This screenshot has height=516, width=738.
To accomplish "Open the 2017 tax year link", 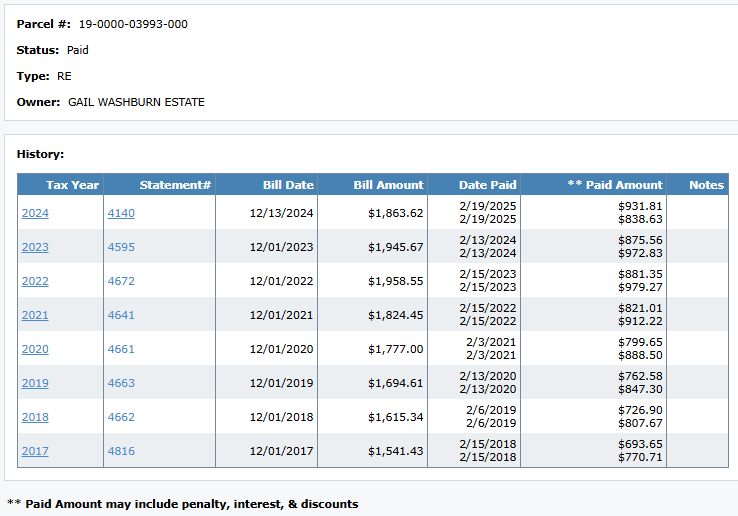I will pos(35,451).
